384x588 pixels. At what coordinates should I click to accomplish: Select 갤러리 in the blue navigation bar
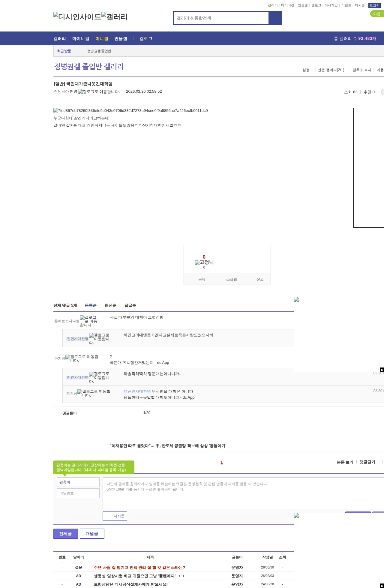pos(59,38)
